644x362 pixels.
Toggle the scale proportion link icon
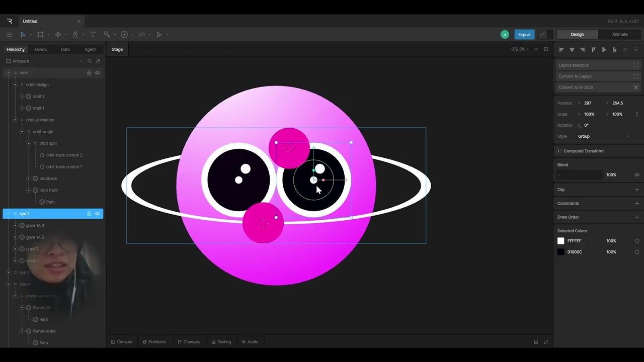(637, 114)
